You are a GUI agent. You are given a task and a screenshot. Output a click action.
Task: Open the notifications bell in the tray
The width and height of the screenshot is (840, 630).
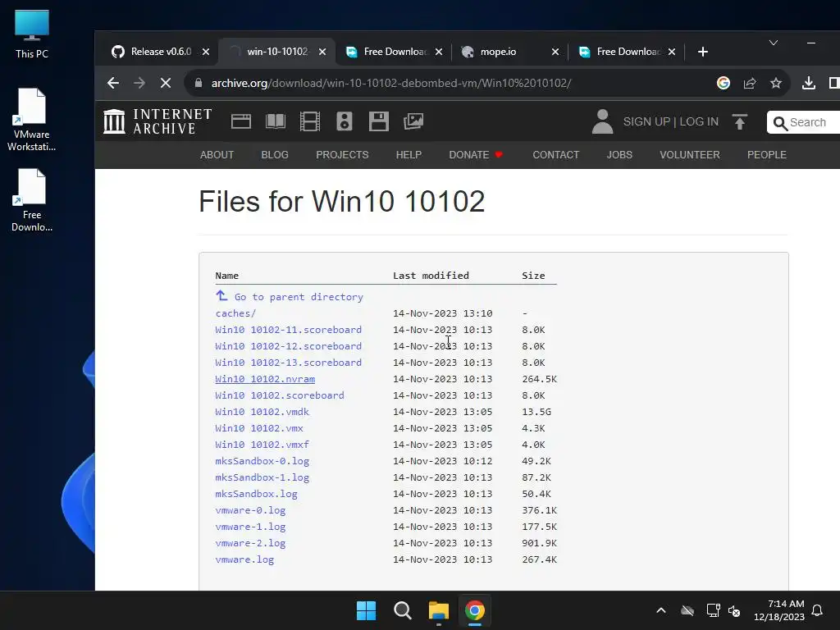coord(818,610)
